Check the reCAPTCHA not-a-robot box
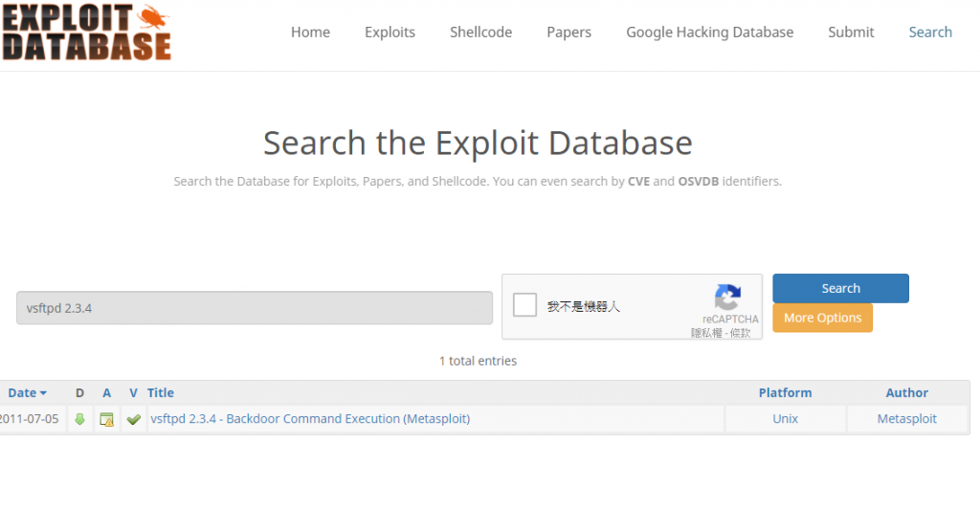 pyautogui.click(x=525, y=305)
